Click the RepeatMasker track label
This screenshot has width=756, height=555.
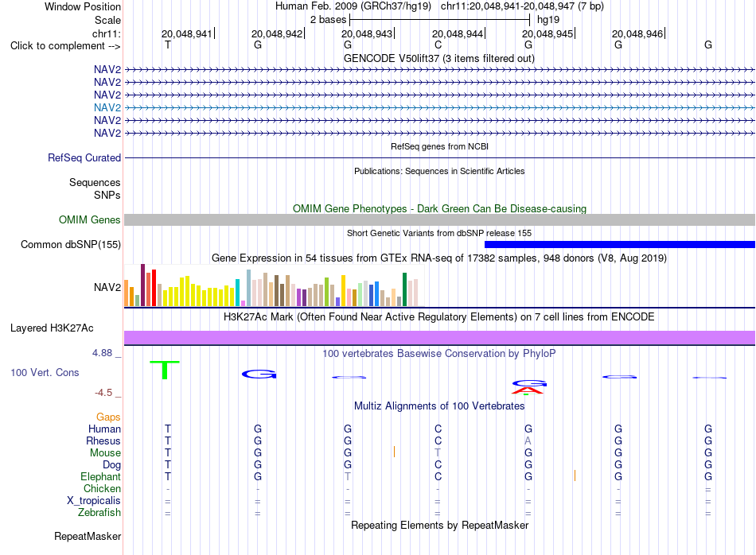click(x=88, y=537)
